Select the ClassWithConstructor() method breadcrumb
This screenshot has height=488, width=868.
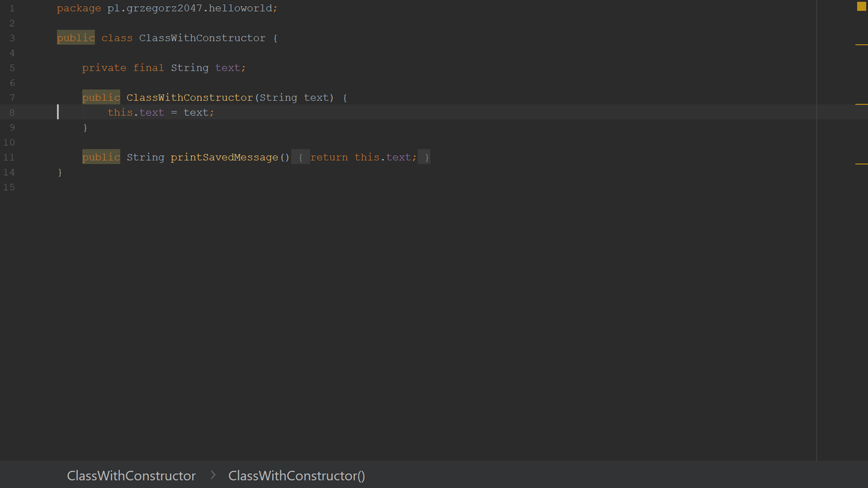click(297, 476)
